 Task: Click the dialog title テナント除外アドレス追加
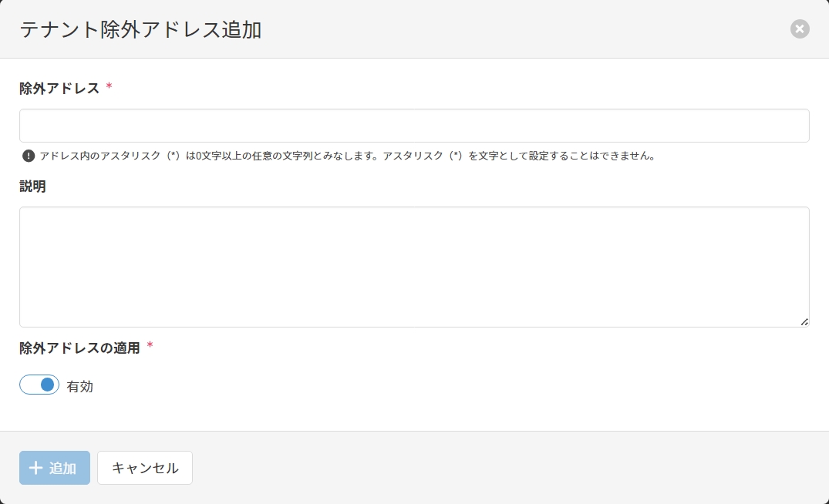140,30
